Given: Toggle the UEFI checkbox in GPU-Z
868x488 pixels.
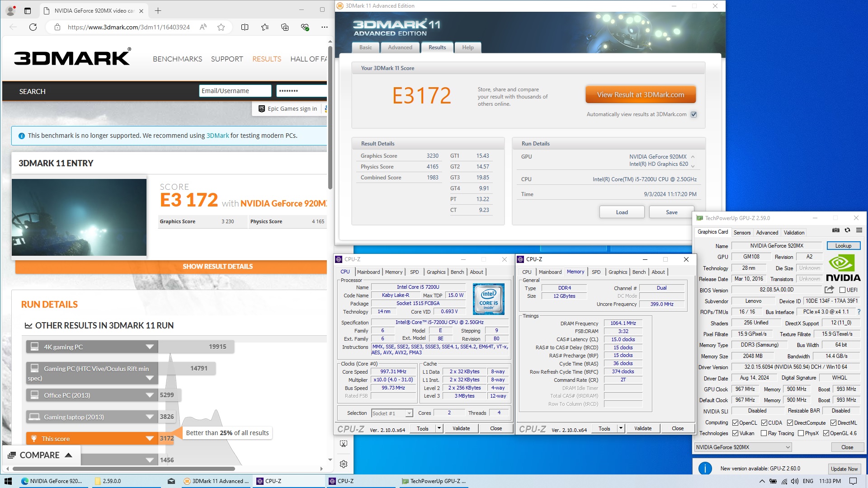Looking at the screenshot, I should coord(842,290).
